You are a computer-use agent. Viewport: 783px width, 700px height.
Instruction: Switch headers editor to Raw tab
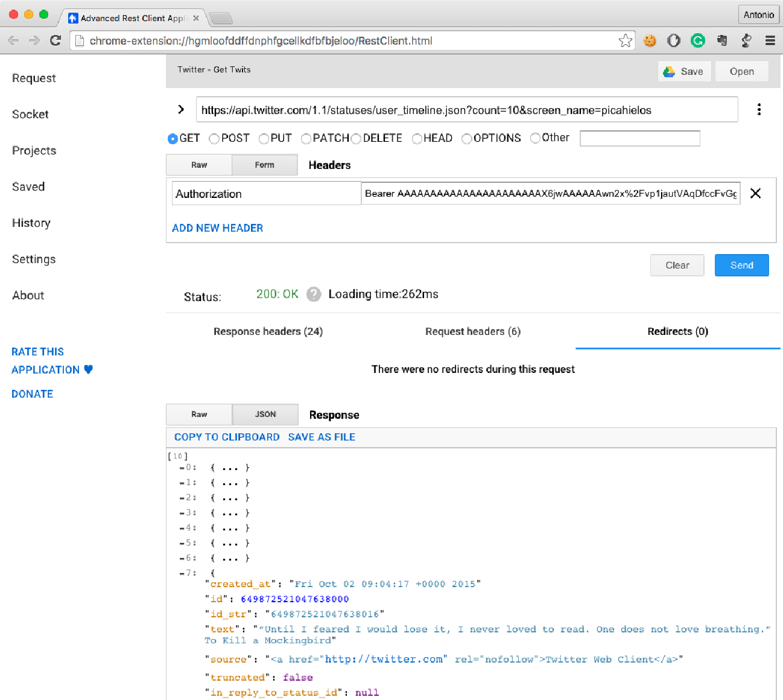[199, 165]
